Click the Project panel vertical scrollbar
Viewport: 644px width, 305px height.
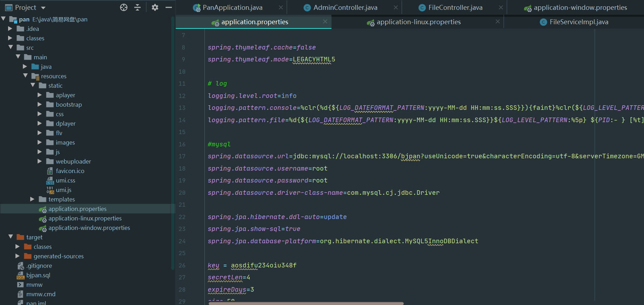tap(173, 143)
